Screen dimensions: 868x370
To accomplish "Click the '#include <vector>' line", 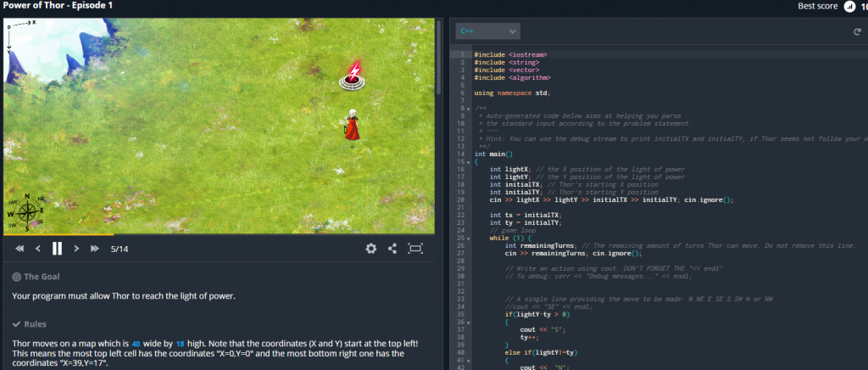I will click(x=507, y=70).
